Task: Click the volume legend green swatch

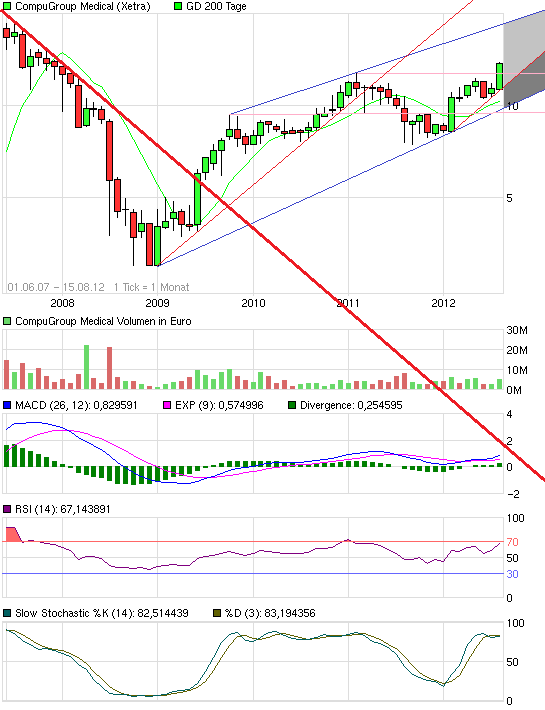Action: (x=7, y=321)
